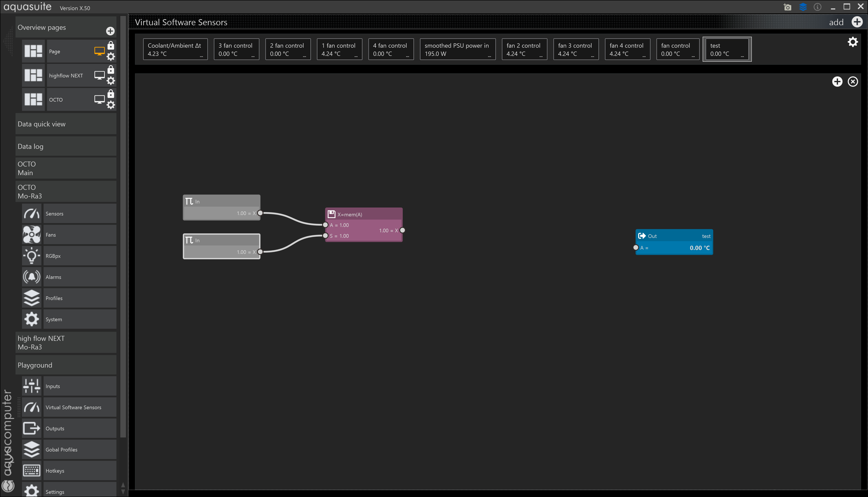Open the Fans section icon

click(x=32, y=235)
